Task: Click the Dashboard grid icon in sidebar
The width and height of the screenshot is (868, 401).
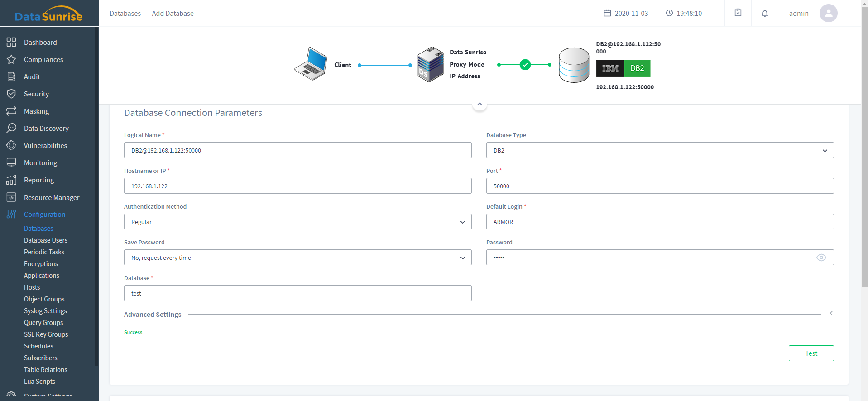Action: point(11,42)
